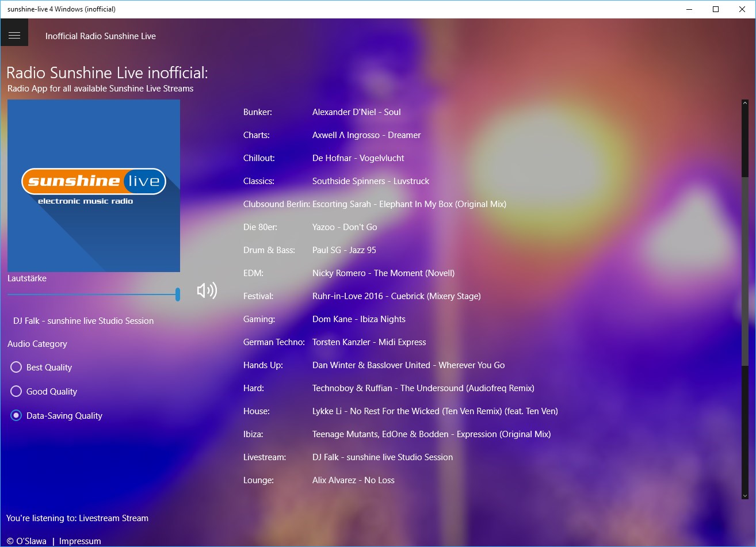Click track Alix Alvarez - No Loss
The width and height of the screenshot is (756, 547).
pos(353,480)
